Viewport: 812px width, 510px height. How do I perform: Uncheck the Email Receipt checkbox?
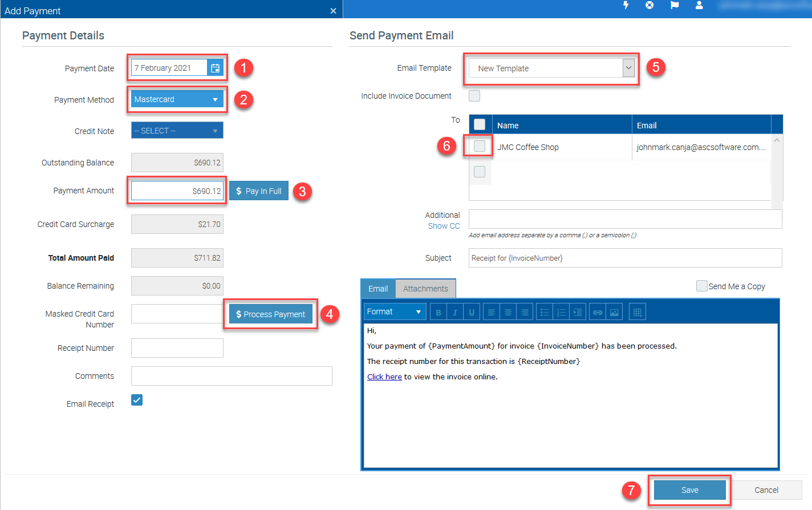tap(137, 400)
